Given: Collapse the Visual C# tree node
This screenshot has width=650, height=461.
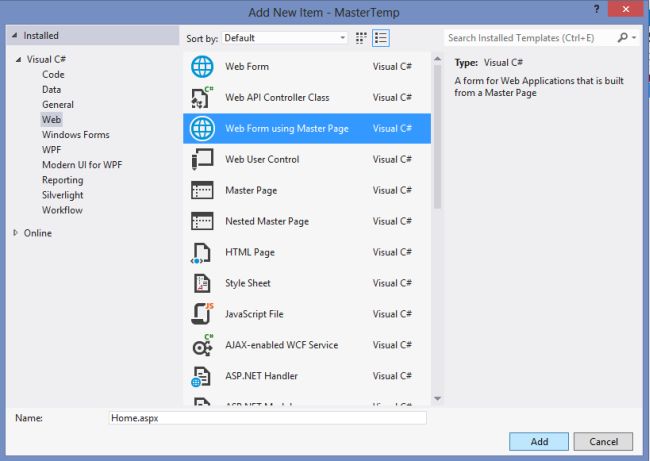Looking at the screenshot, I should click(x=18, y=59).
